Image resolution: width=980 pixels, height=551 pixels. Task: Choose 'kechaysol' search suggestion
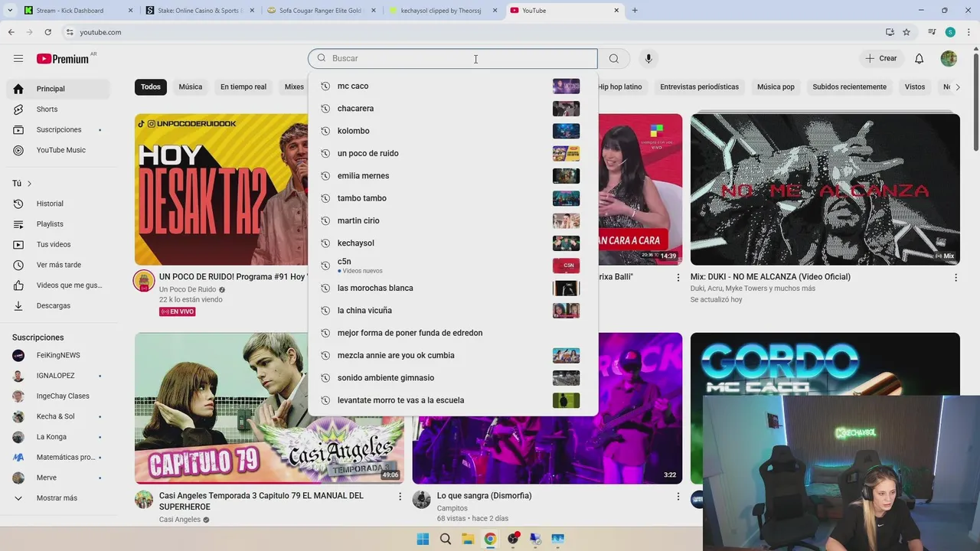[x=452, y=243]
